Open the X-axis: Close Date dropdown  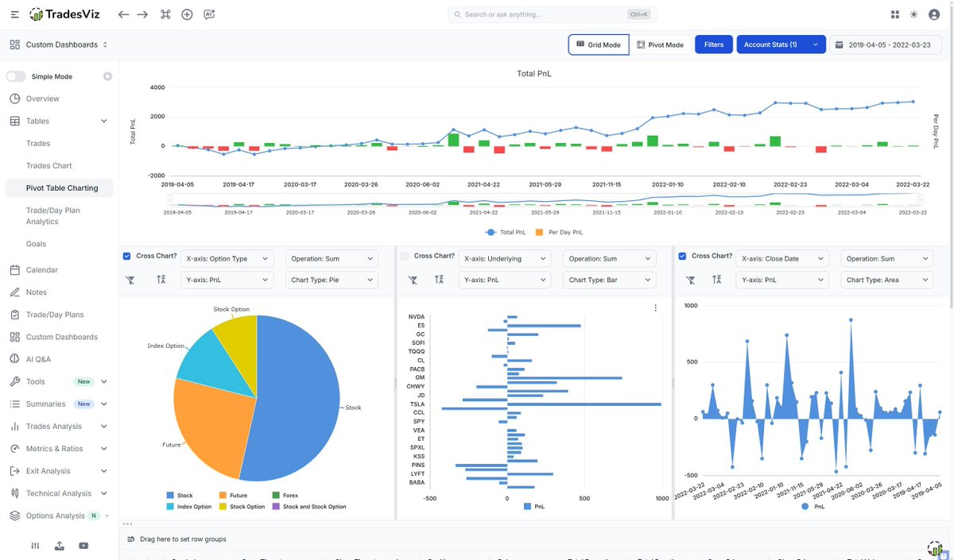point(782,258)
